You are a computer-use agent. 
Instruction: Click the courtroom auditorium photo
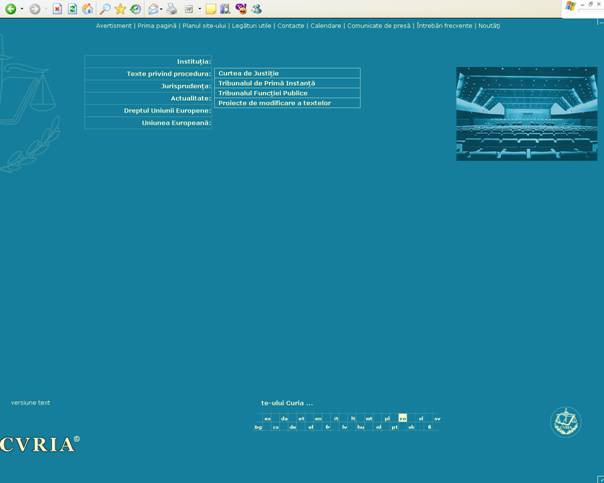point(527,114)
